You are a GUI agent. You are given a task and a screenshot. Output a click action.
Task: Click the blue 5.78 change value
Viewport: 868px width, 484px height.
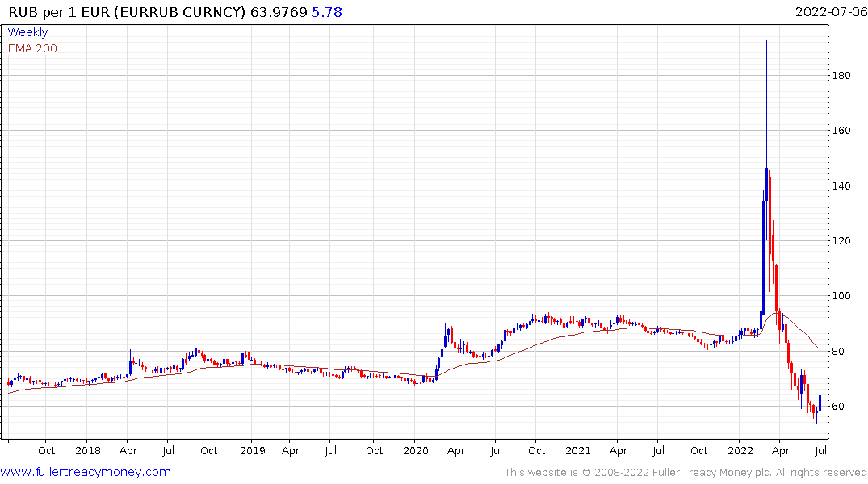point(327,12)
